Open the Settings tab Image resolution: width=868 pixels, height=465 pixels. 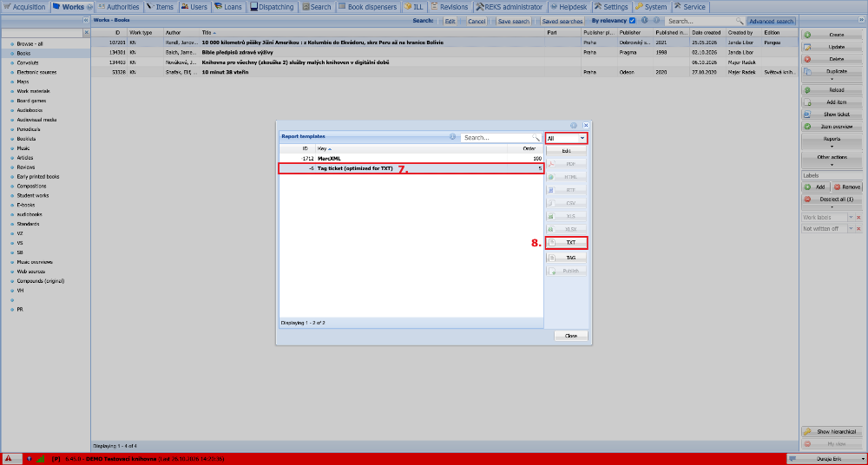click(612, 7)
